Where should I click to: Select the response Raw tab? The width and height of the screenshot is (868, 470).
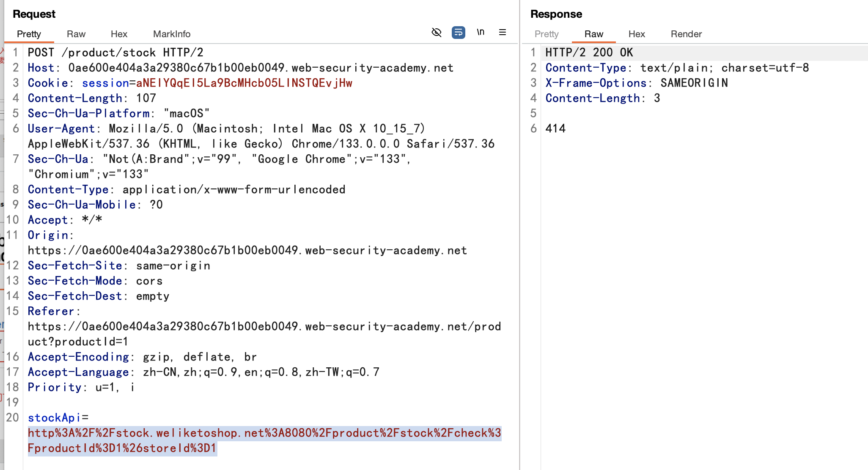pyautogui.click(x=593, y=34)
